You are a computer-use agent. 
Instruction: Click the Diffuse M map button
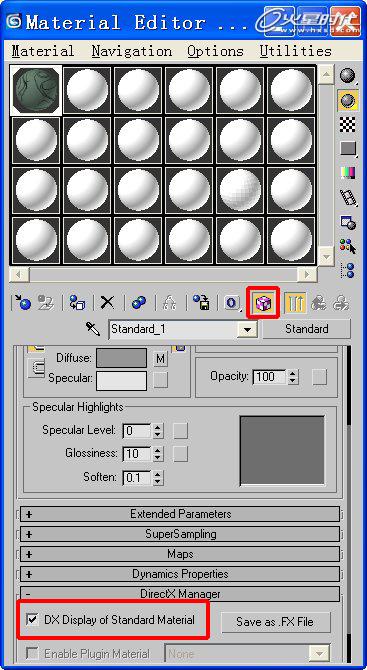161,359
